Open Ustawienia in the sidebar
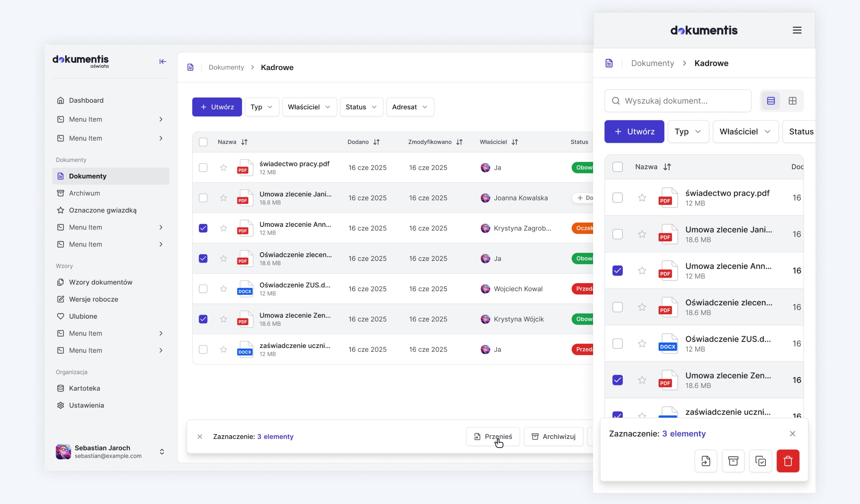Screen dimensions: 860x504 110,405
